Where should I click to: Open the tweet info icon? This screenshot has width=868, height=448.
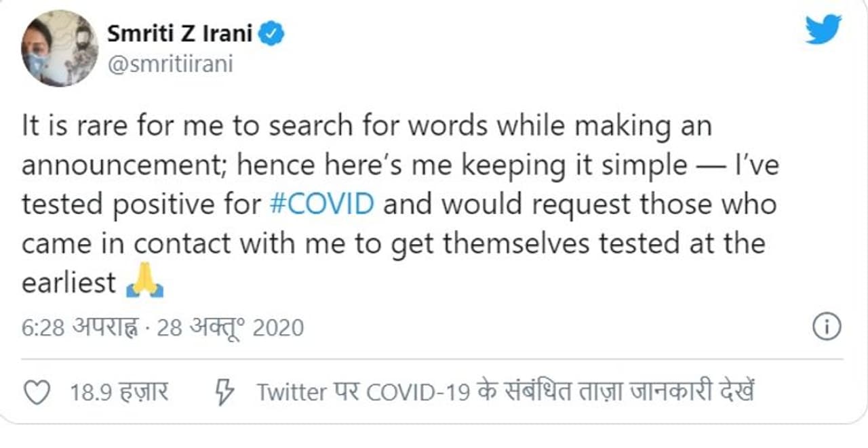pos(826,327)
